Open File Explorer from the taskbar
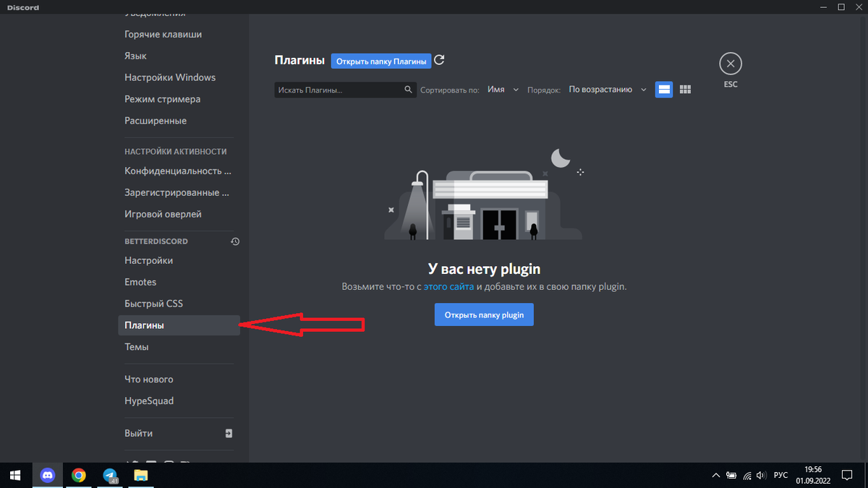This screenshot has width=868, height=488. coord(141,475)
